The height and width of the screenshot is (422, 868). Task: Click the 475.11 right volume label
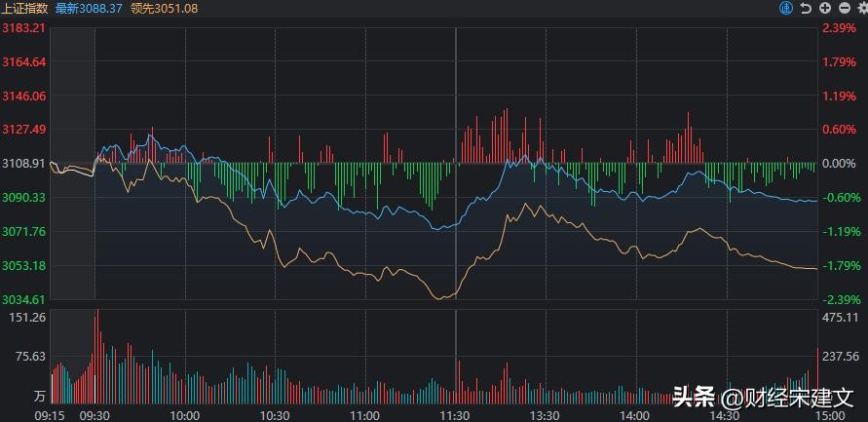(839, 318)
